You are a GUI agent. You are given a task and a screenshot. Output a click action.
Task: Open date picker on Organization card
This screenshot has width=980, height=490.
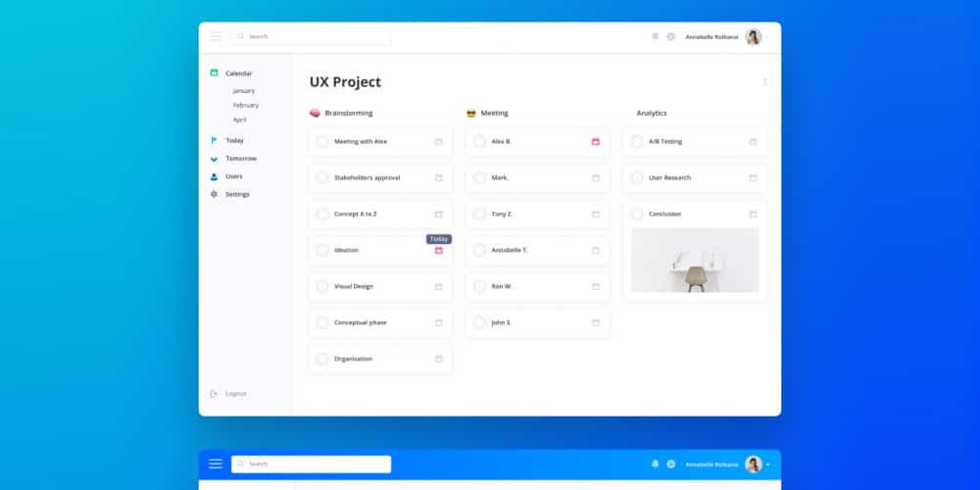pos(439,359)
